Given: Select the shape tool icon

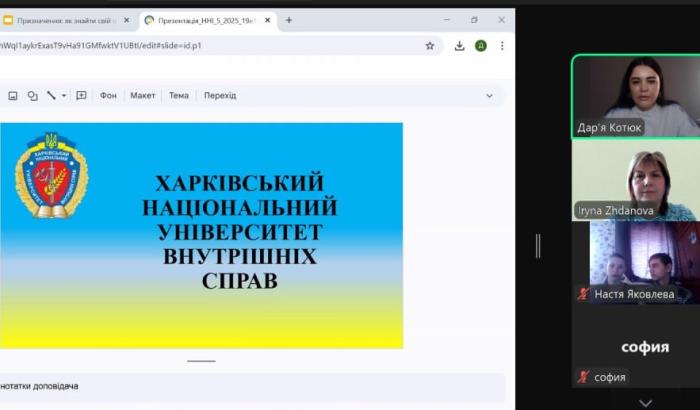Looking at the screenshot, I should tap(32, 96).
